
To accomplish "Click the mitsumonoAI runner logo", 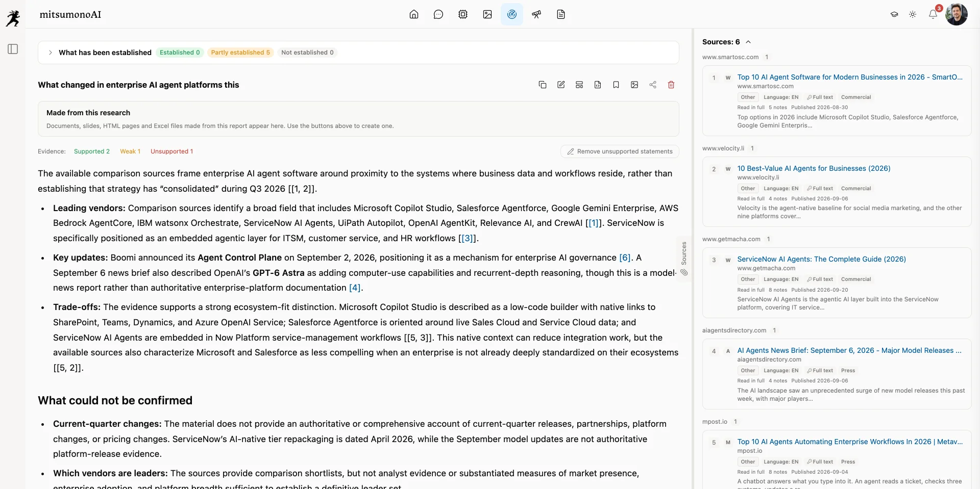I will pyautogui.click(x=13, y=18).
